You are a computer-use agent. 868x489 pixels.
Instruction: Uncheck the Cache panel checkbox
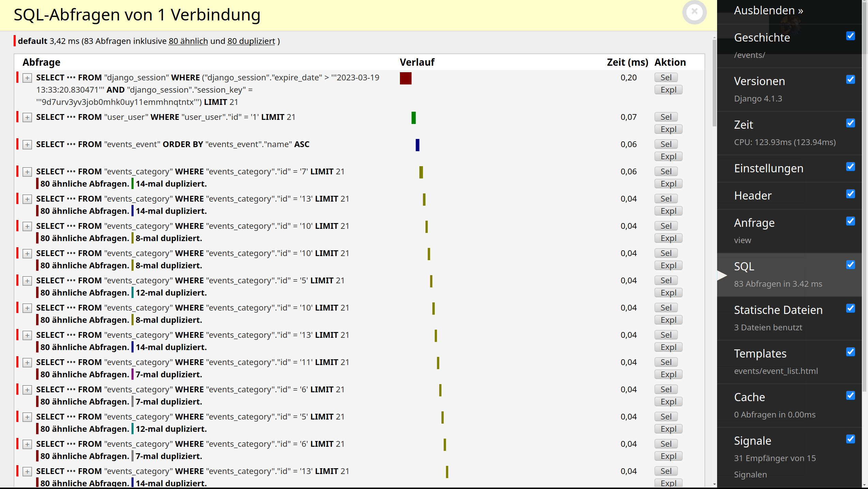coord(851,396)
